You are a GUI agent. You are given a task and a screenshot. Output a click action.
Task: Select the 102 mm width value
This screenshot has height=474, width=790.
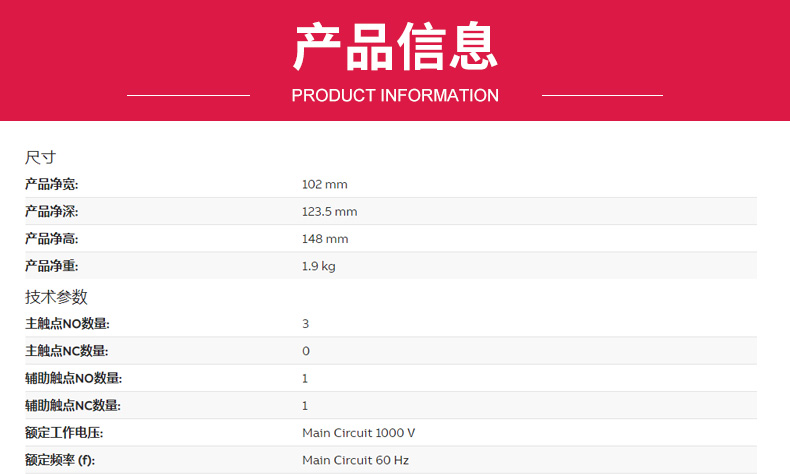[324, 184]
